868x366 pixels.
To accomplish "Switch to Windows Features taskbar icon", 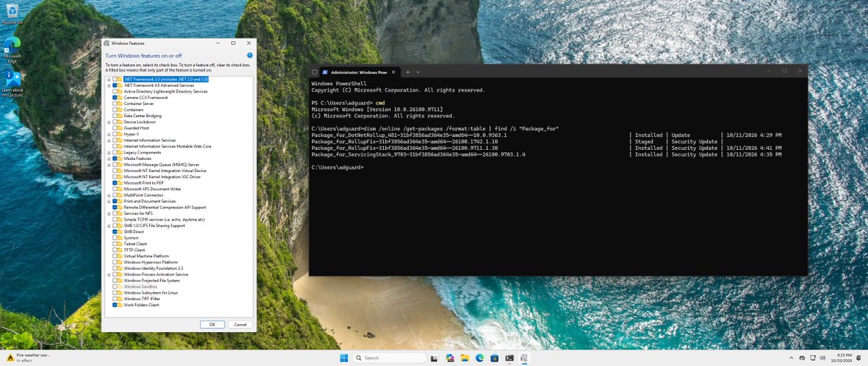I will click(x=523, y=358).
